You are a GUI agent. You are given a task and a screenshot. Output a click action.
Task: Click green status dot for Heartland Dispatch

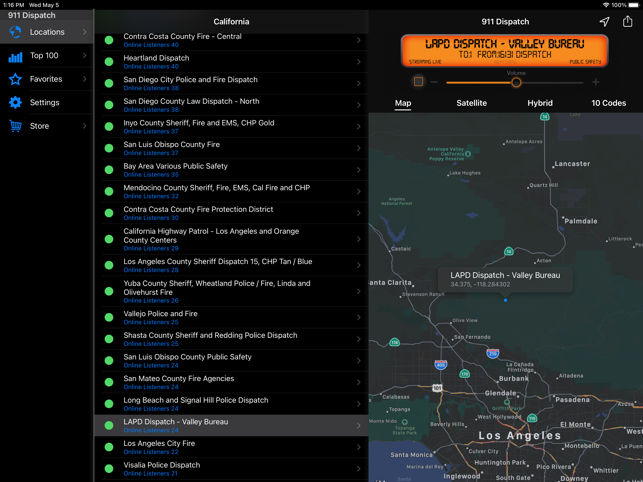tap(109, 62)
